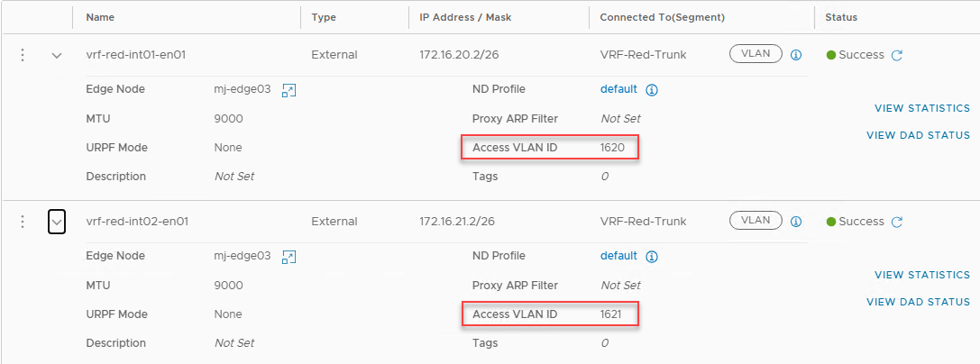Refresh status of vrf-red-int01-en01

click(x=896, y=55)
